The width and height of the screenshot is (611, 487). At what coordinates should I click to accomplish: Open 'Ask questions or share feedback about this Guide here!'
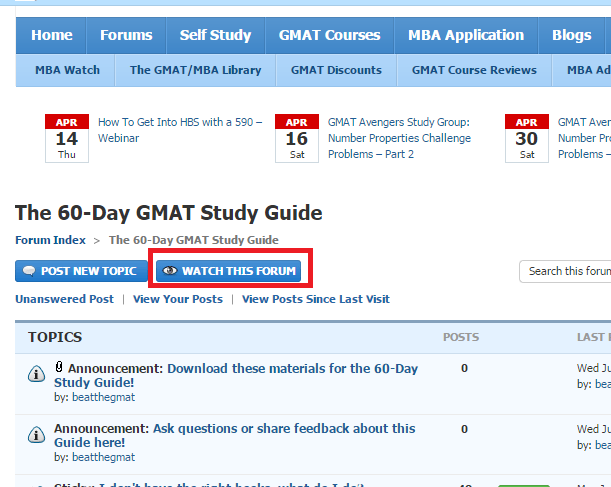235,436
